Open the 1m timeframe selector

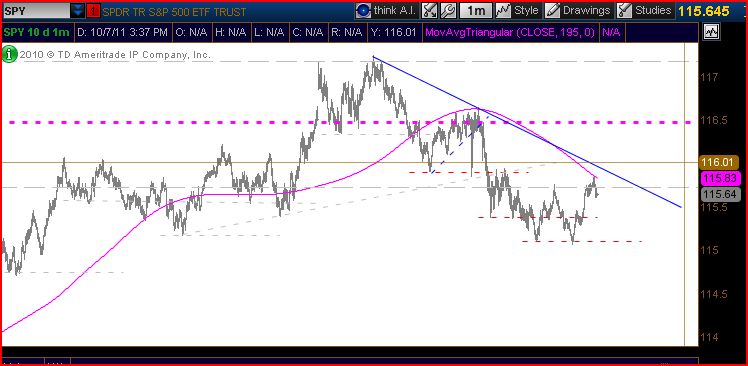pos(476,10)
